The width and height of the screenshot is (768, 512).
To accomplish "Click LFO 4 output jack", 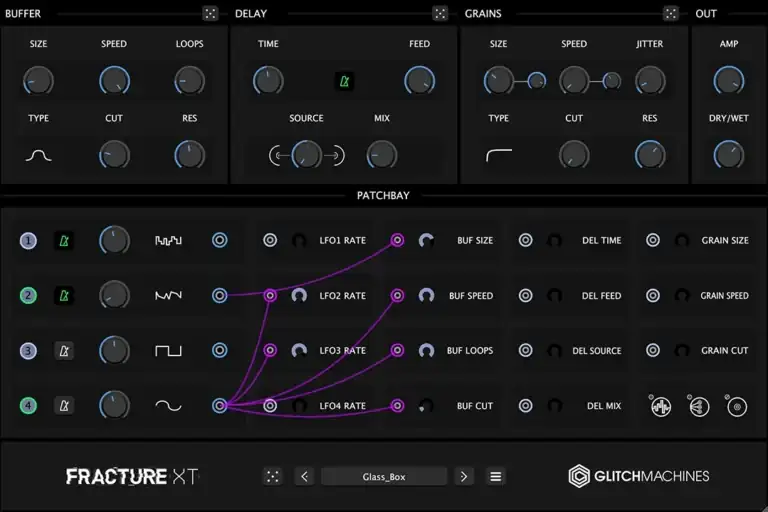I will pos(219,406).
